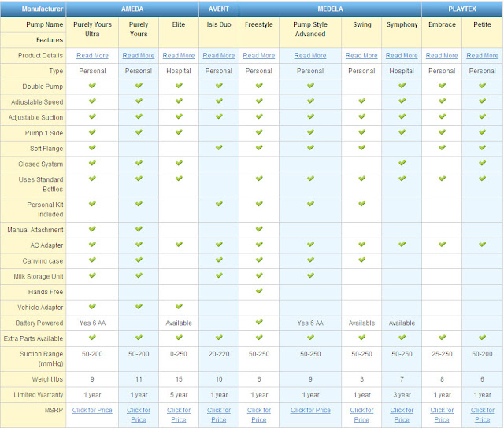The height and width of the screenshot is (428, 504).
Task: Click for Price in Embrace column
Action: 442,415
